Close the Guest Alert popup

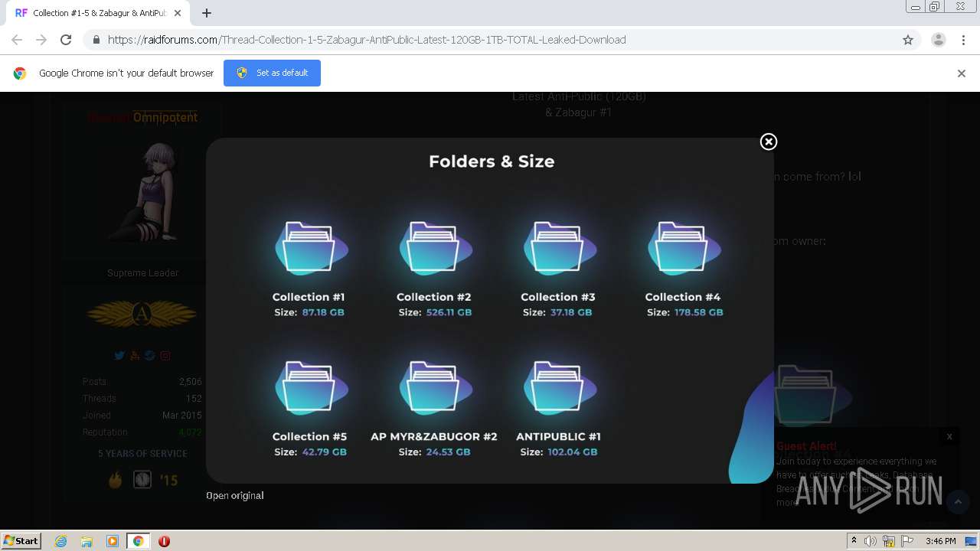coord(949,436)
